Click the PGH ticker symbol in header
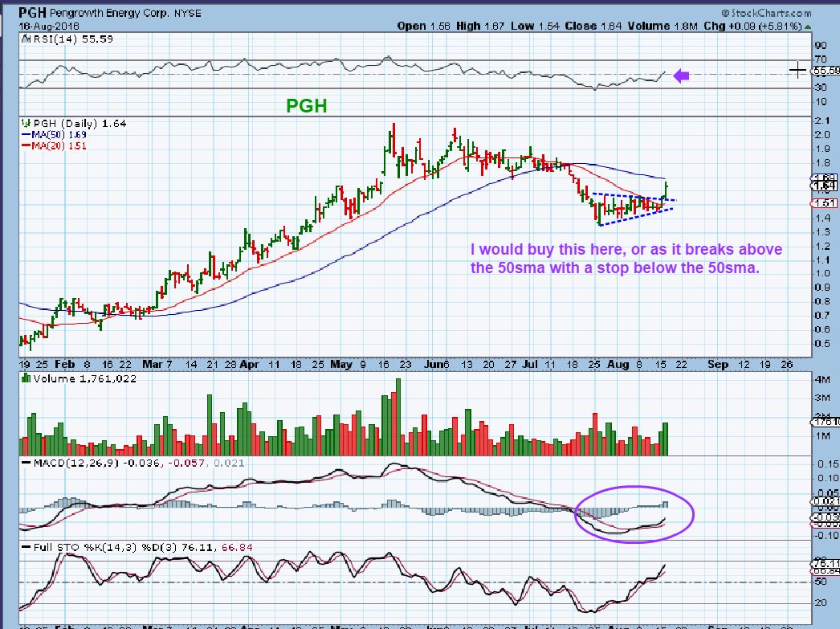The width and height of the screenshot is (840, 629). pyautogui.click(x=33, y=13)
